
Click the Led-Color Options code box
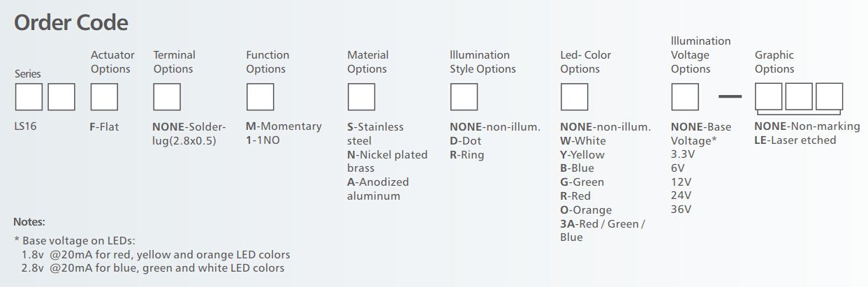(x=574, y=97)
